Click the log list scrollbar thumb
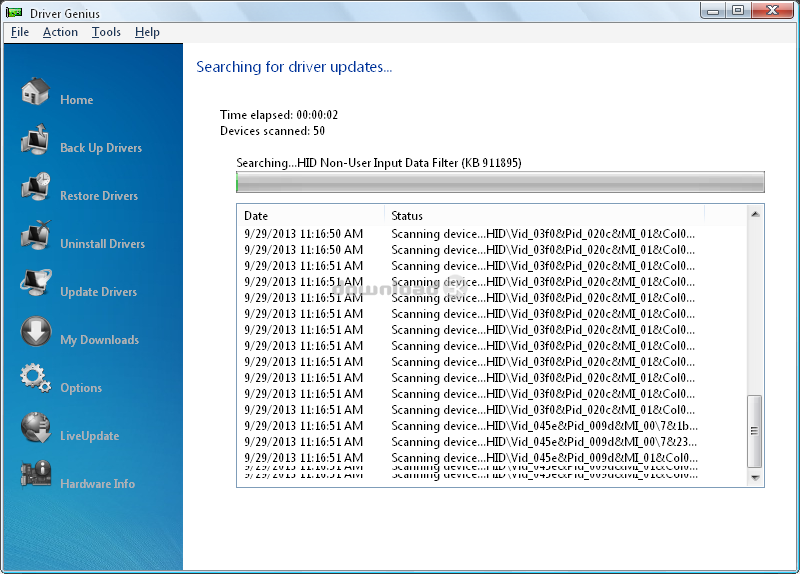 click(x=755, y=431)
